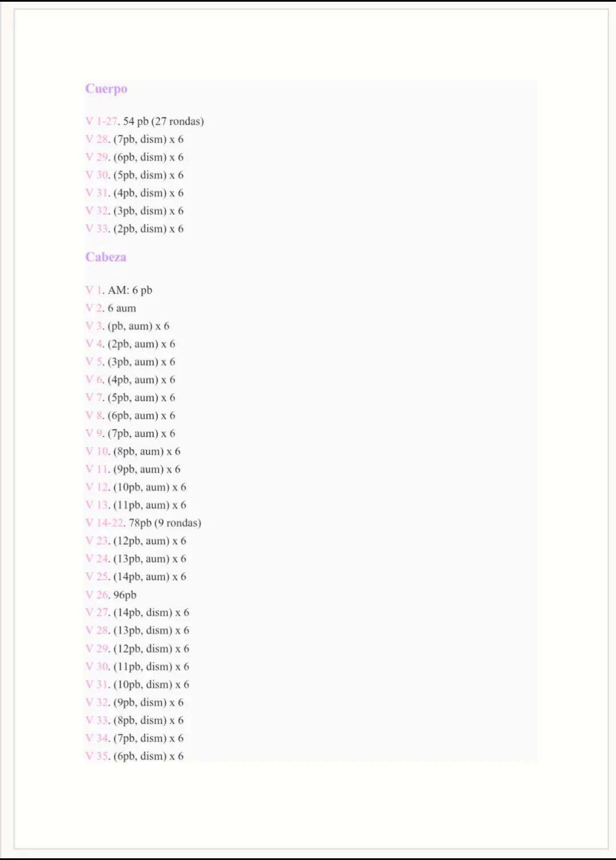Click row V 35 "(6pb, dism) x 6"
This screenshot has width=616, height=860.
tap(148, 756)
